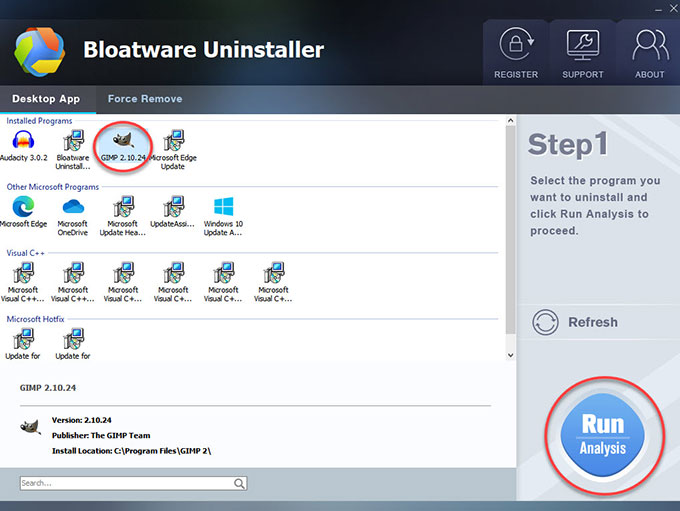Click the Refresh button

[575, 322]
